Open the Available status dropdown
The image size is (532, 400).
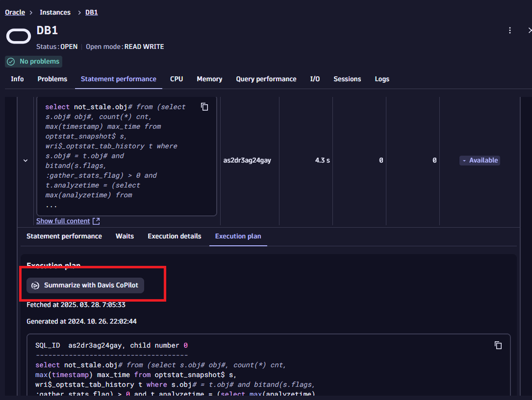coord(479,160)
